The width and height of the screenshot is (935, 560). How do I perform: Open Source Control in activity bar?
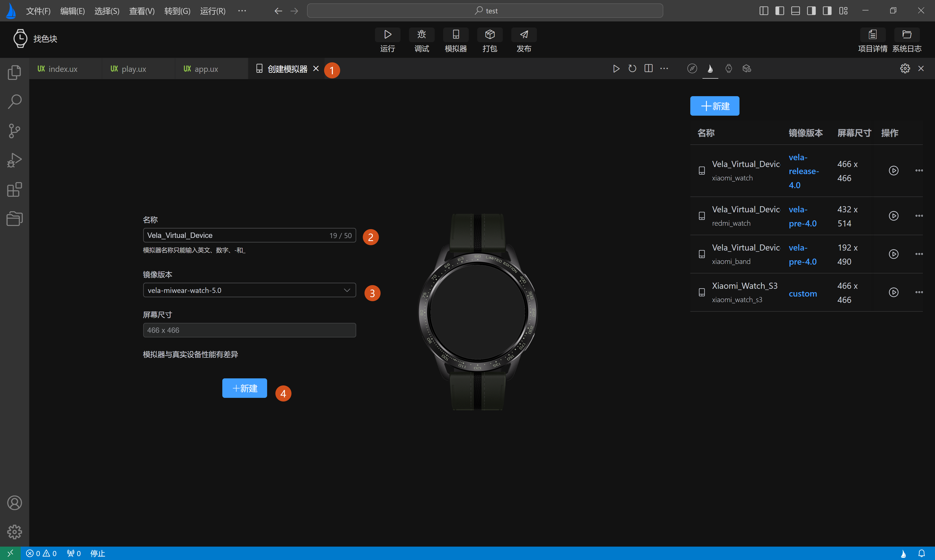coord(14,131)
